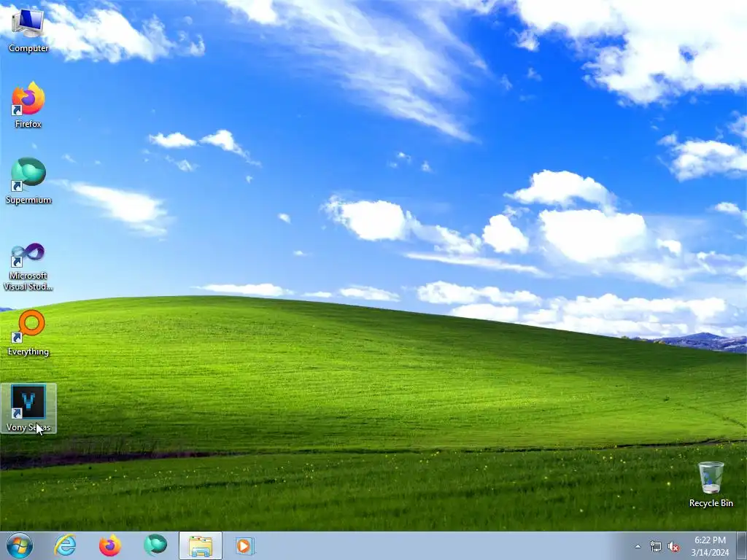Select the Firefox desktop shortcut
Screen dimensions: 747x560
click(28, 105)
